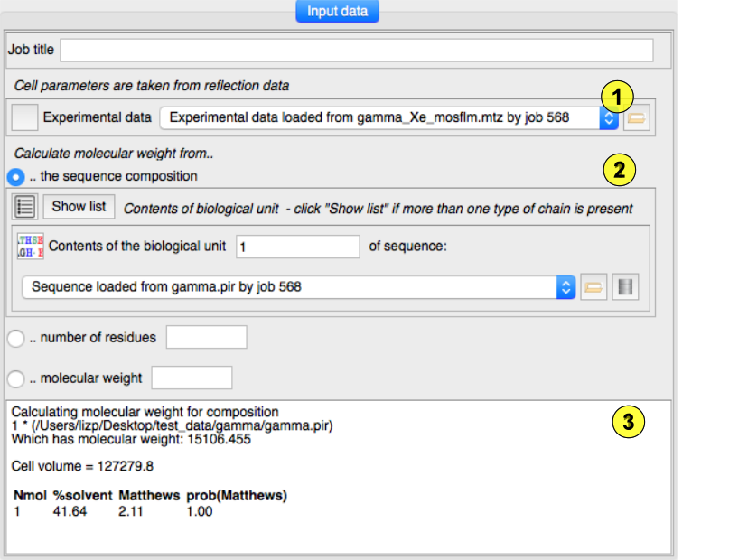Select the number of residues option
Image resolution: width=729 pixels, height=560 pixels.
tap(15, 339)
